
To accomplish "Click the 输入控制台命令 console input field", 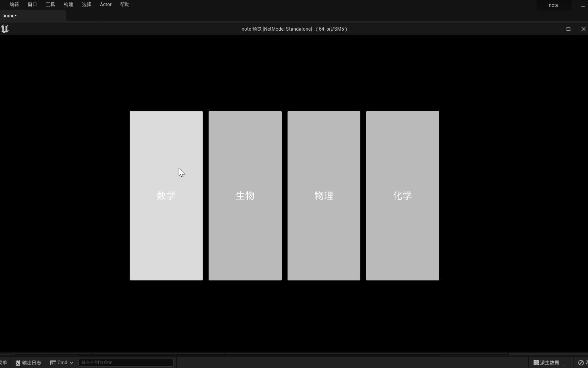I will click(x=126, y=363).
